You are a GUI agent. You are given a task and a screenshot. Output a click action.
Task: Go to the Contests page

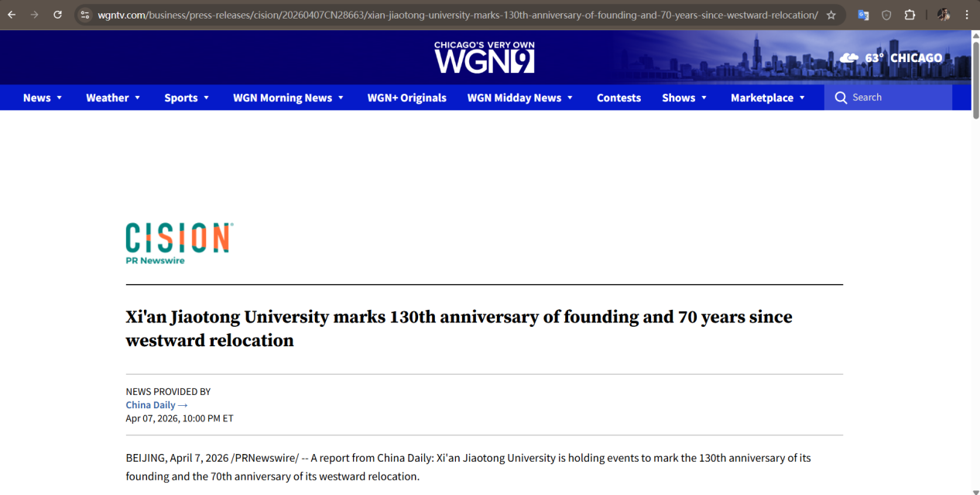tap(618, 98)
